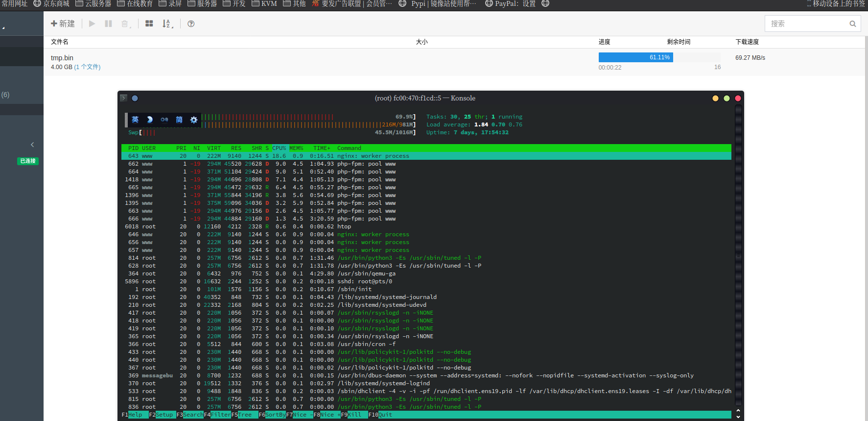Click Konsole terminal menu icon in titlebar
Screen dimensions: 868x421
123,98
